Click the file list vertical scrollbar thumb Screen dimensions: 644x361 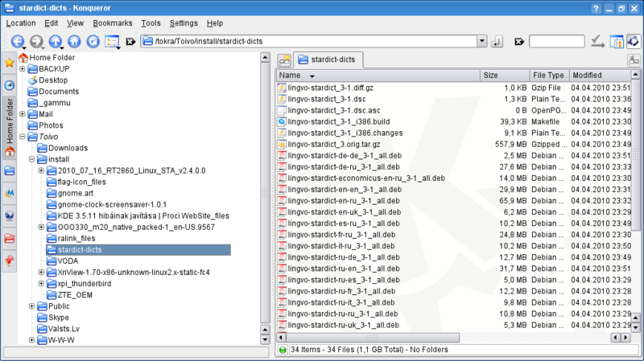point(635,155)
